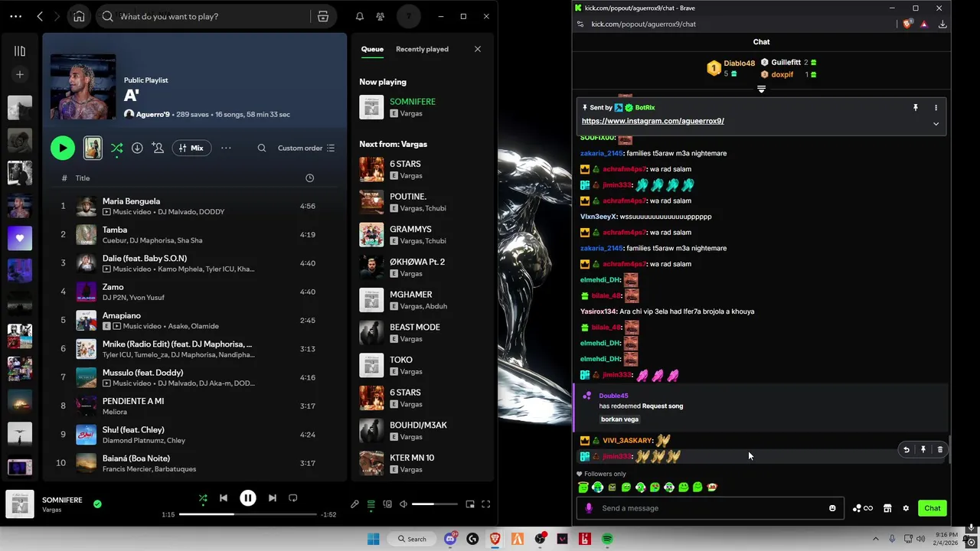Open pinned message three-dot menu
980x551 pixels.
click(936, 108)
